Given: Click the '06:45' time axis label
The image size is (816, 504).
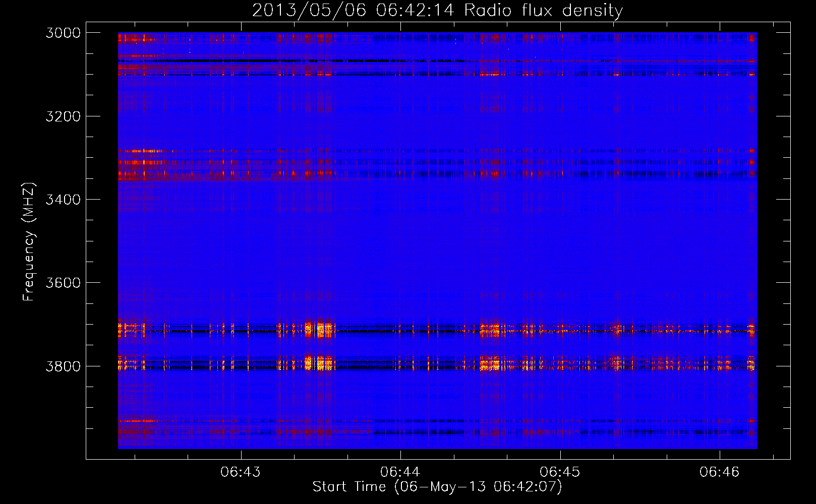Looking at the screenshot, I should pos(560,472).
